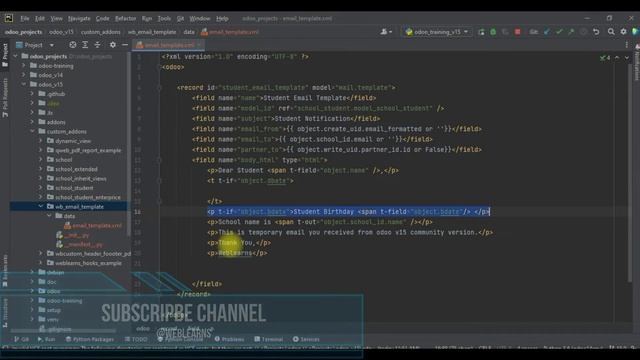Viewport: 640px width, 360px height.
Task: Click the wb_email_template breadcrumb
Action: point(152,32)
